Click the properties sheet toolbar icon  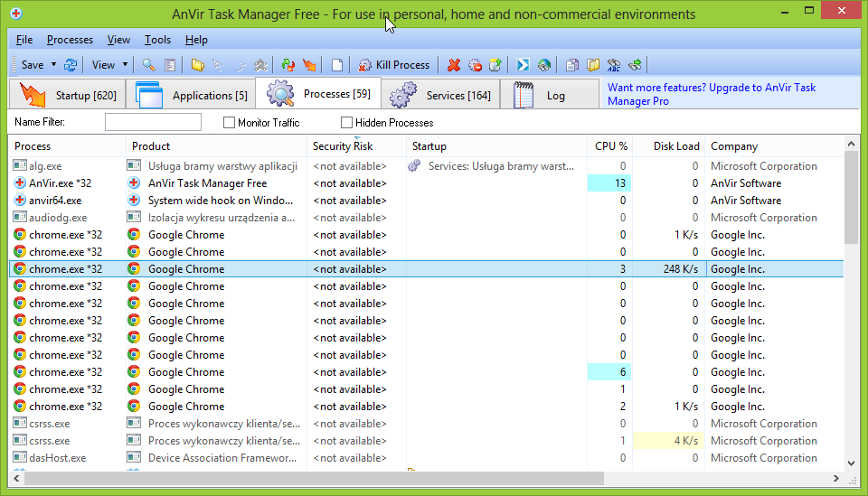click(x=170, y=65)
